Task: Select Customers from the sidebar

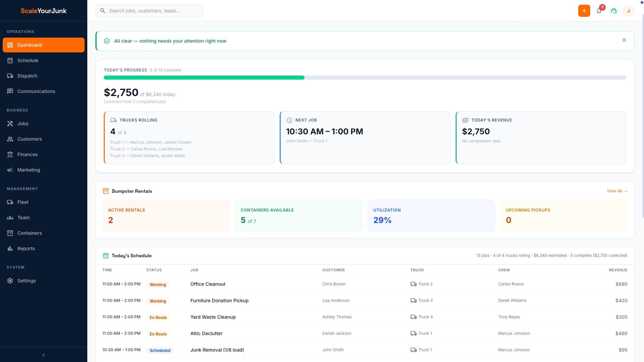Action: tap(44, 139)
